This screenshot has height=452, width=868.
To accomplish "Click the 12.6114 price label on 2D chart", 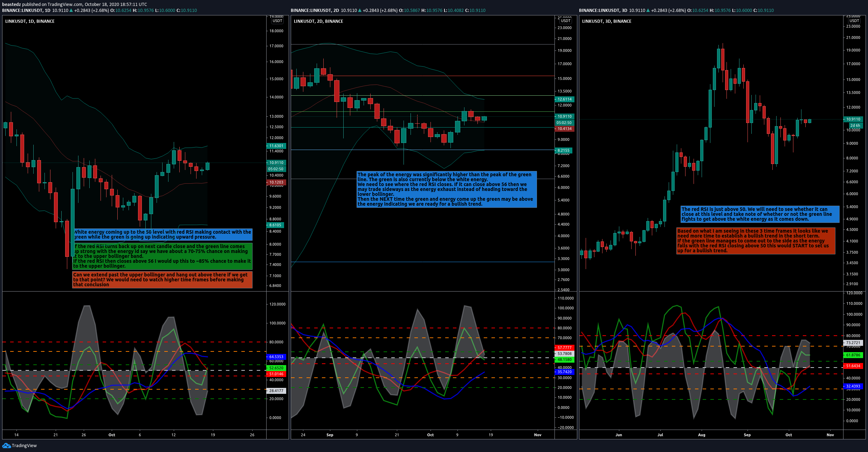I will (564, 99).
